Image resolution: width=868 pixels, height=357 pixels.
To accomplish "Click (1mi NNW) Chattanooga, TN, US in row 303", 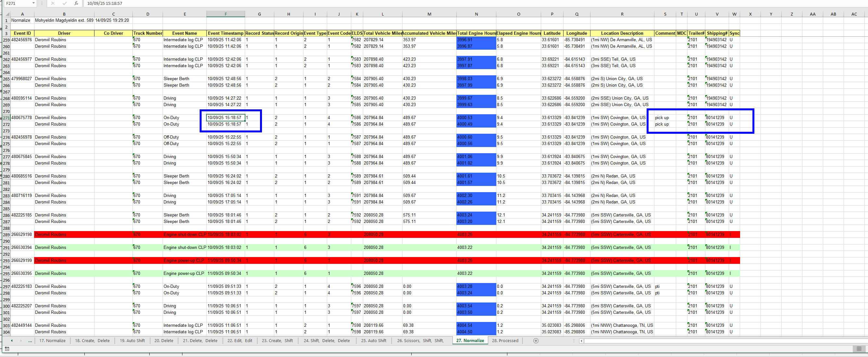I will tap(622, 325).
